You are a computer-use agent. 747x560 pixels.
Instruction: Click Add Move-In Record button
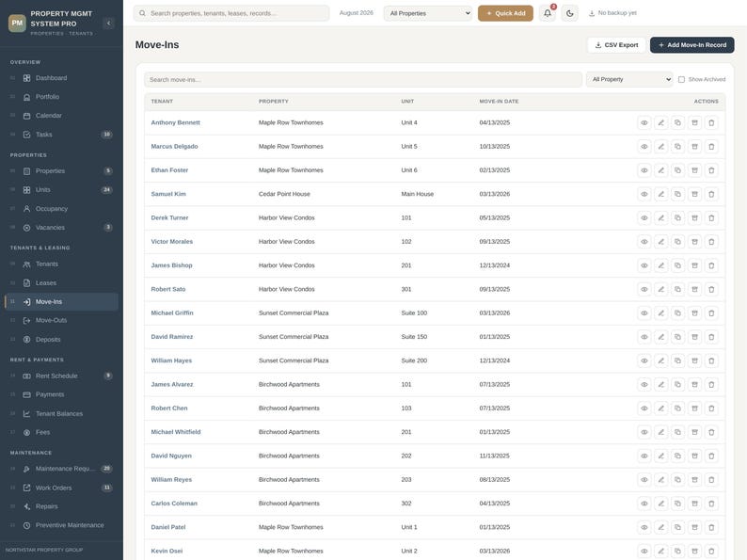(x=691, y=45)
